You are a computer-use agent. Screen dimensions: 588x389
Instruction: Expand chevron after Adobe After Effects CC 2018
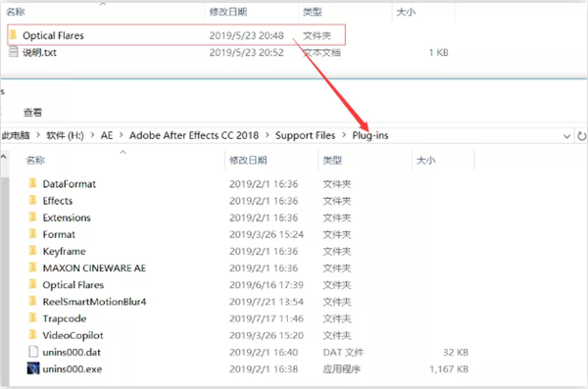tap(267, 135)
